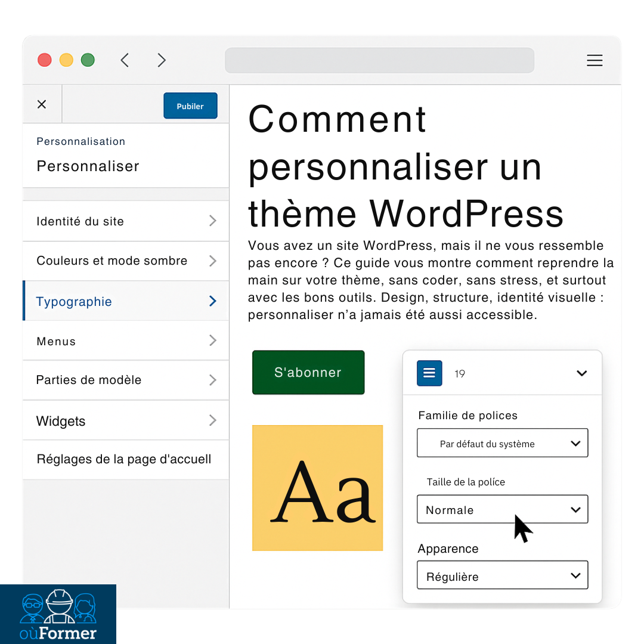Click the Personnaliser panel title
644x644 pixels.
point(88,166)
